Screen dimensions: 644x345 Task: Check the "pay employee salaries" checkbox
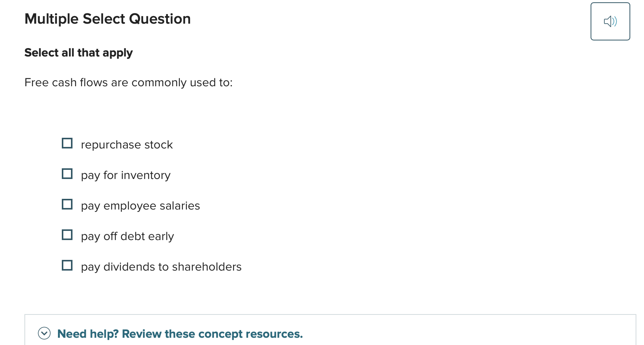point(67,204)
